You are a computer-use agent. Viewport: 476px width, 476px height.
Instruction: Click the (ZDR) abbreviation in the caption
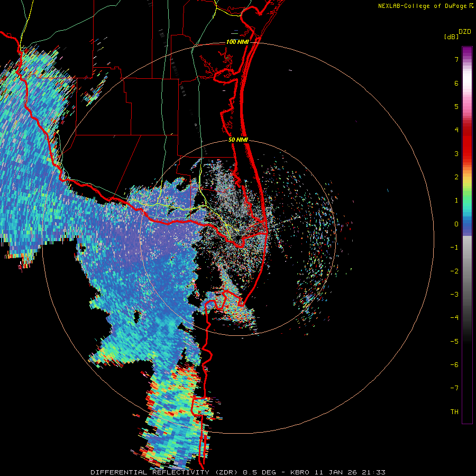coord(226,472)
